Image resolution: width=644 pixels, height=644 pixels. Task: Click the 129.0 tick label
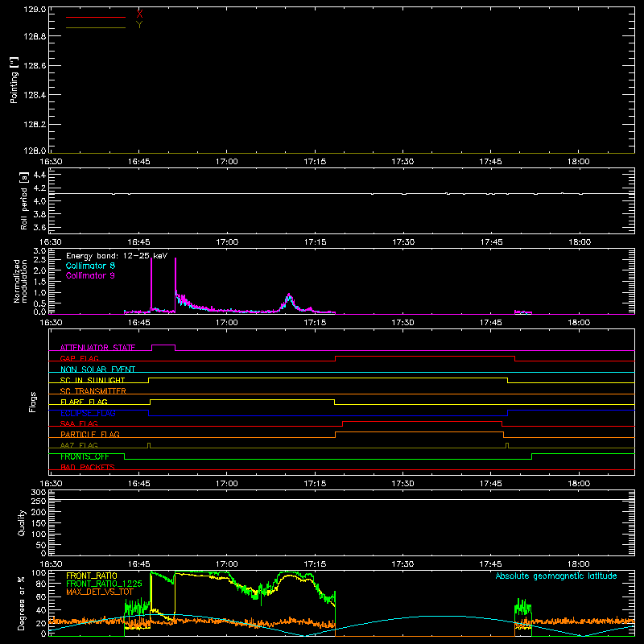(35, 10)
